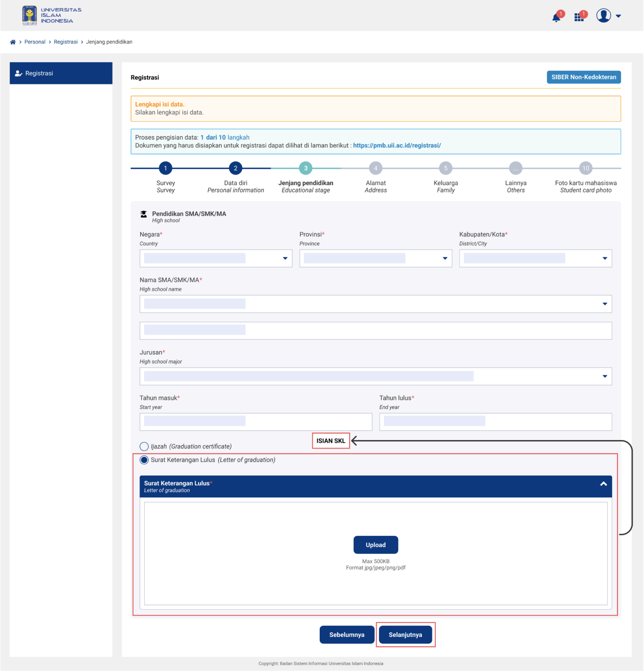
Task: Click the user profile avatar icon
Action: click(x=603, y=16)
